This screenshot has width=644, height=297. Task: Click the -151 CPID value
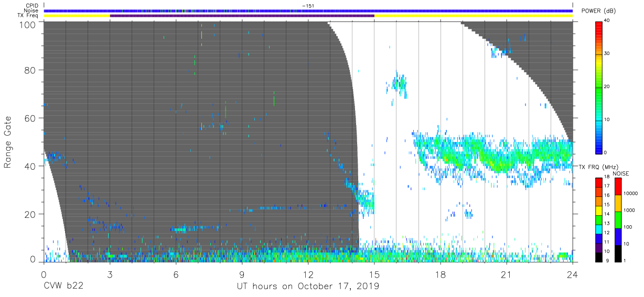click(x=308, y=6)
